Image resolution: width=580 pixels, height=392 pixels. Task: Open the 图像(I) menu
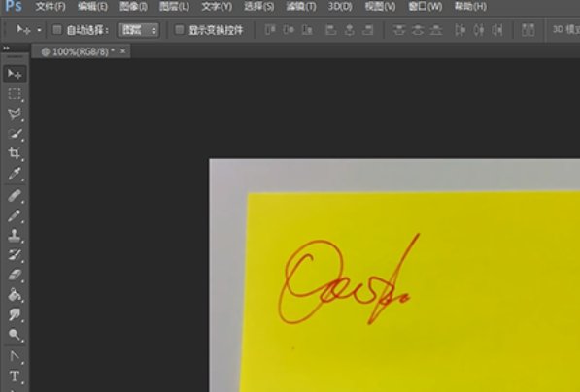[133, 6]
